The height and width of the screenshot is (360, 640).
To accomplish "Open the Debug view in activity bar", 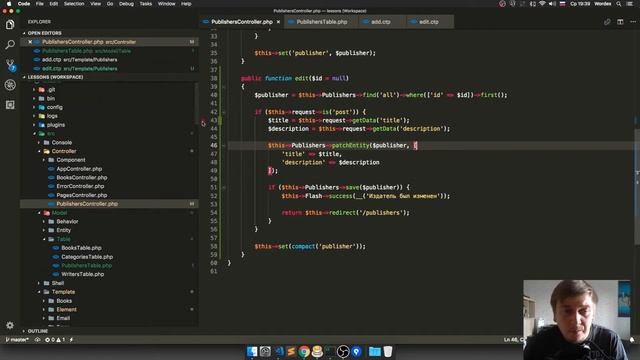I will pos(10,84).
